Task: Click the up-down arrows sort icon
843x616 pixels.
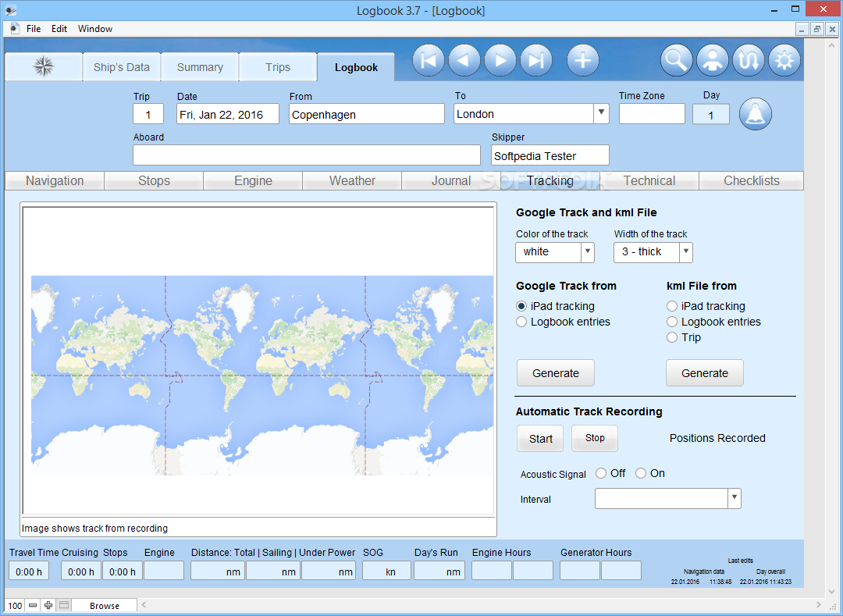Action: (x=749, y=60)
